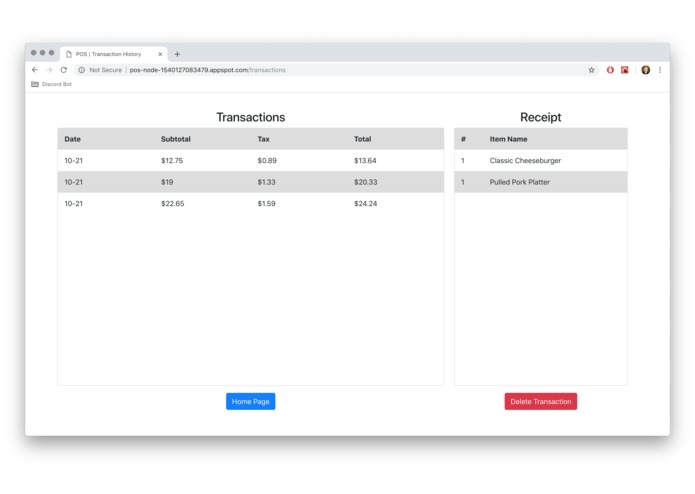Click the Item Name column header
The height and width of the screenshot is (494, 695).
508,139
